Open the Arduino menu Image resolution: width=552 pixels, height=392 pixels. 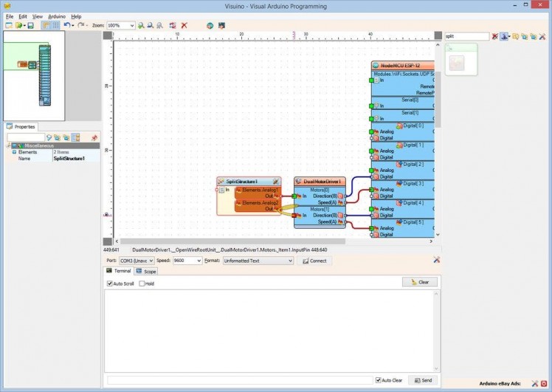tap(57, 16)
